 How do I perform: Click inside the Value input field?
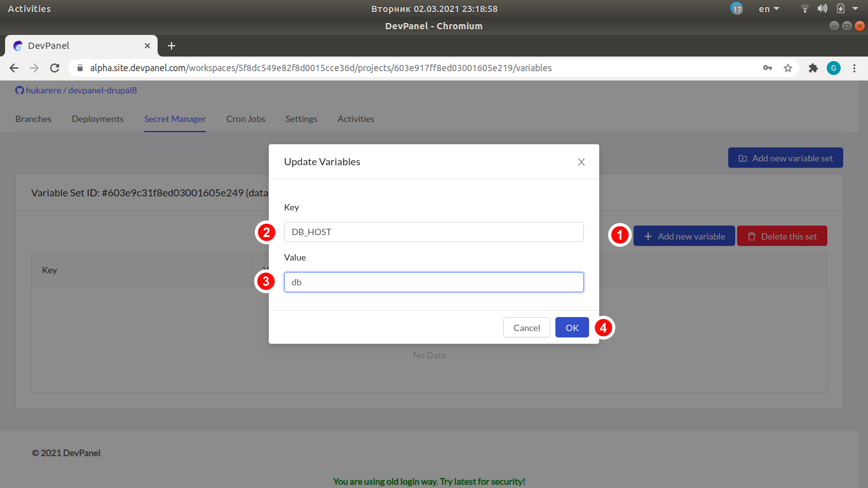pos(434,281)
